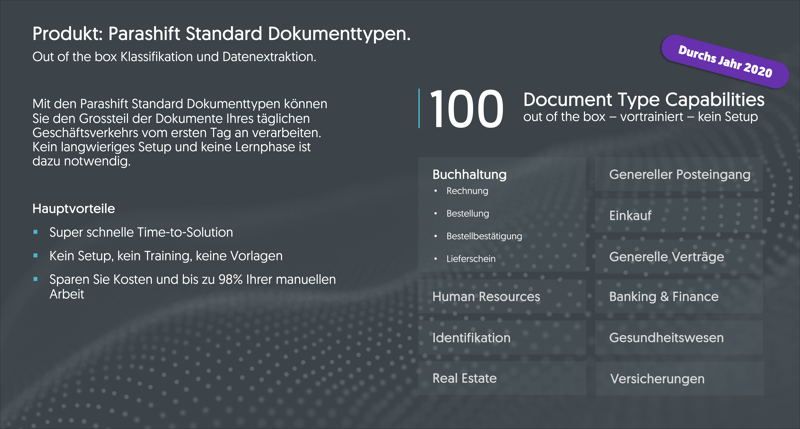Click the Buchhaltung category heading

point(469,174)
